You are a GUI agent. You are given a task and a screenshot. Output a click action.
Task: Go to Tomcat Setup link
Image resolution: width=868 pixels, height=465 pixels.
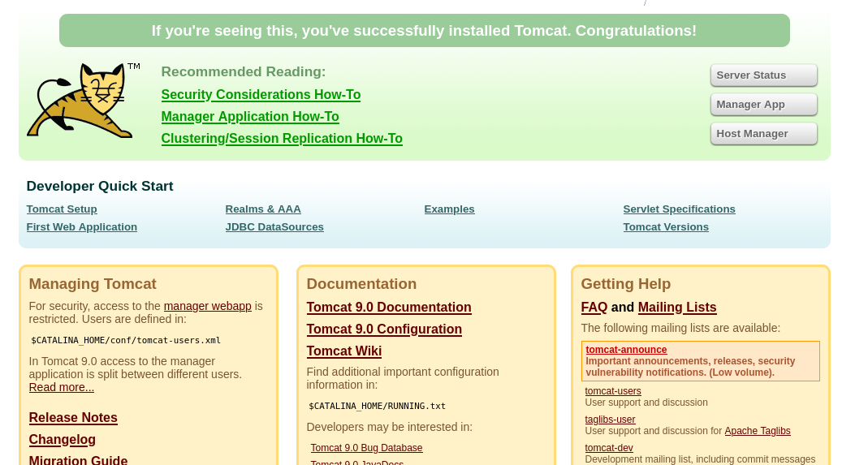(62, 209)
